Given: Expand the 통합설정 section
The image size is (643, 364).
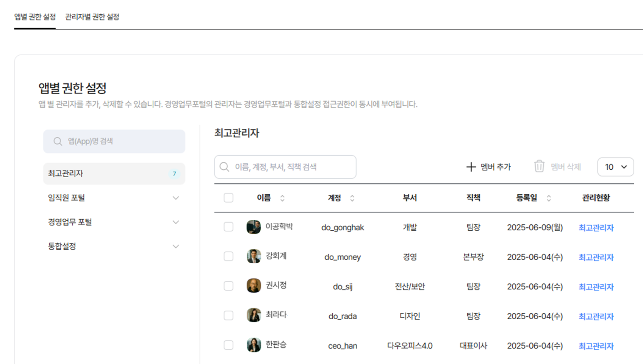Looking at the screenshot, I should pyautogui.click(x=175, y=246).
